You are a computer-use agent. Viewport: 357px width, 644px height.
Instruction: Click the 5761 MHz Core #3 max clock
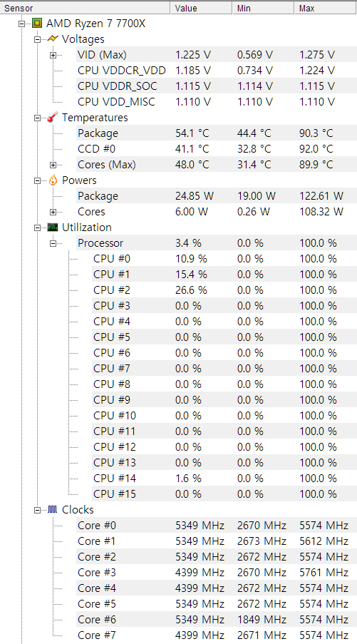324,573
